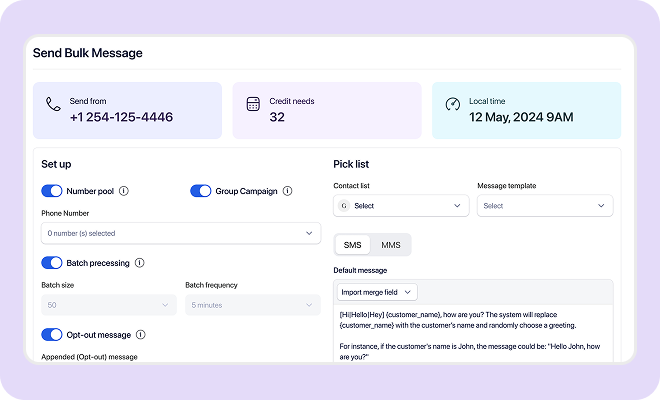660x400 pixels.
Task: Turn off the Opt-out message switch
Action: (52, 335)
